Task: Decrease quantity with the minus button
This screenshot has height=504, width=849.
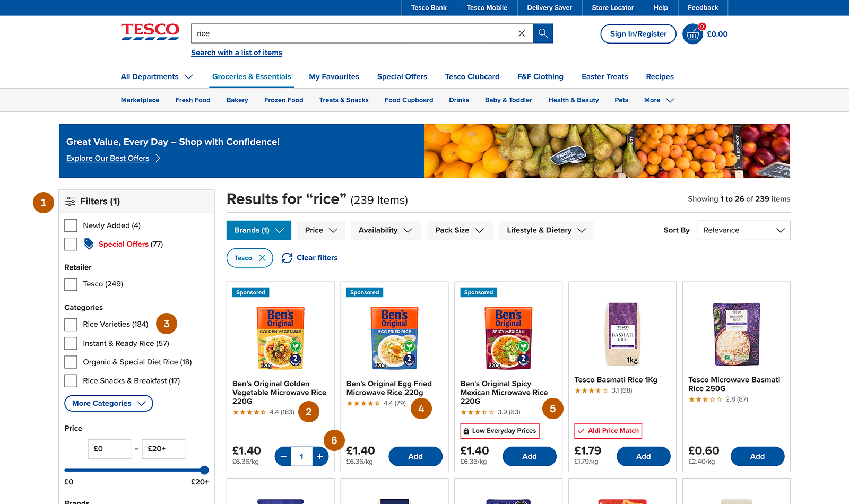Action: pos(283,456)
